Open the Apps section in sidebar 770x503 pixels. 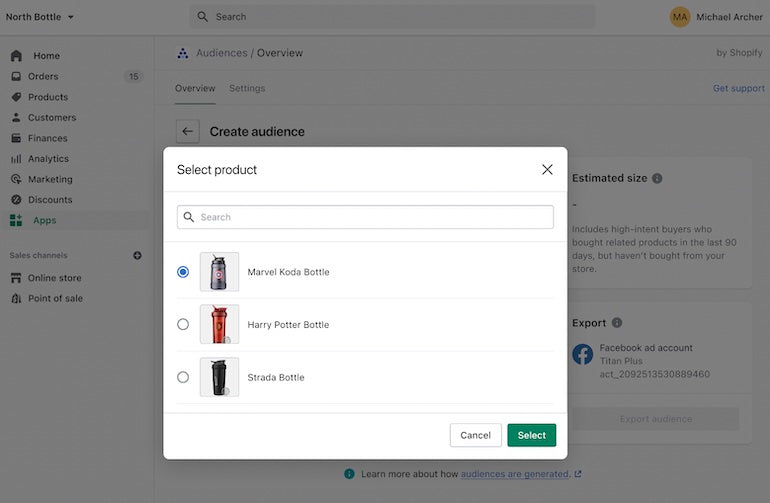(x=44, y=220)
